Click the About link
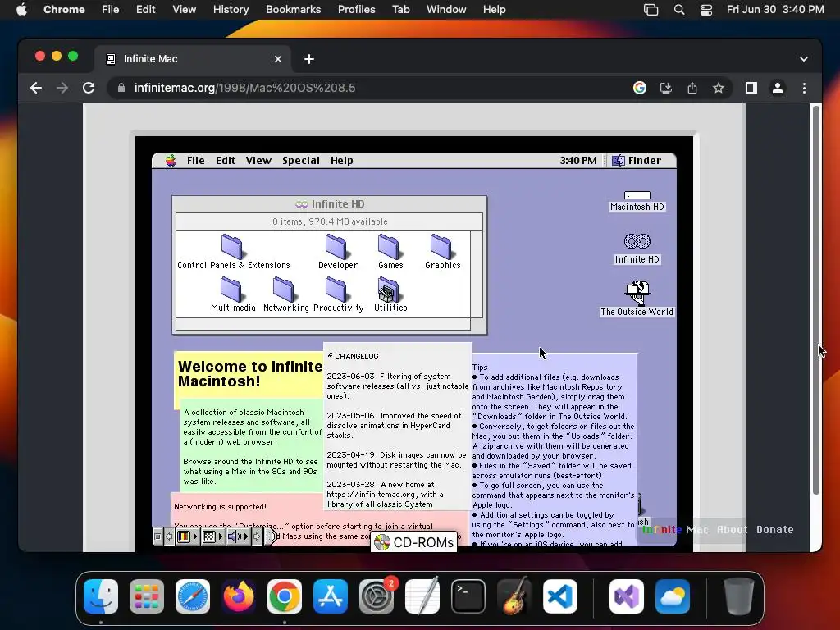This screenshot has width=840, height=630. [732, 529]
